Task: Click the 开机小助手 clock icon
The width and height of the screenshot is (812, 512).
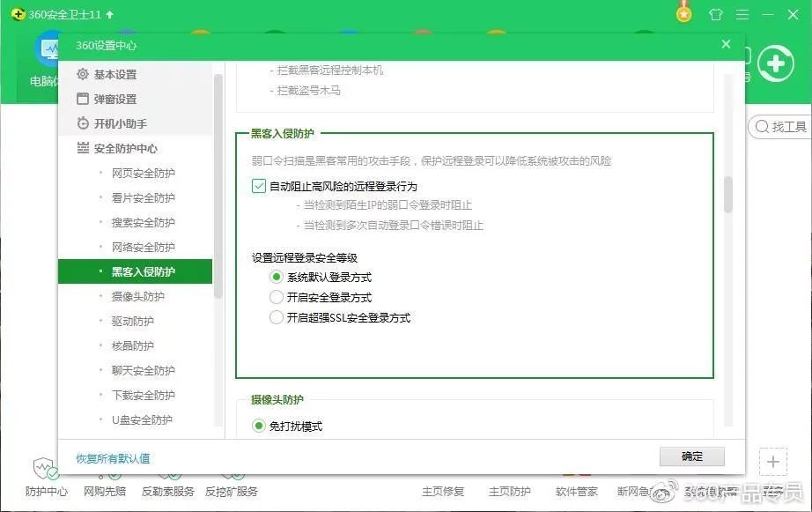Action: pos(83,123)
